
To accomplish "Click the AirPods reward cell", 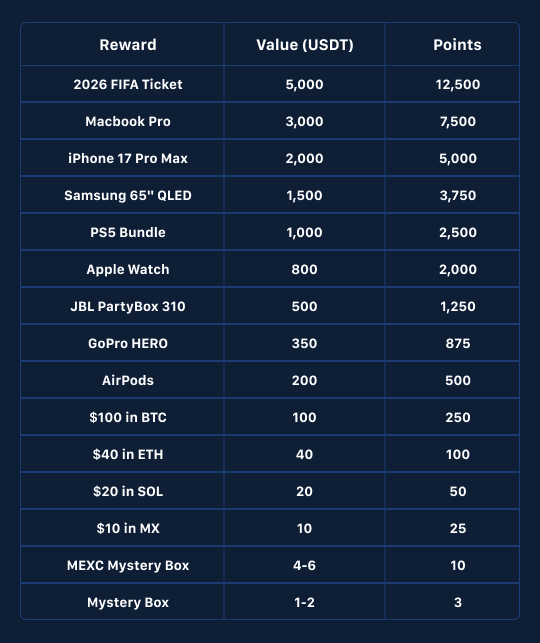I will click(128, 380).
